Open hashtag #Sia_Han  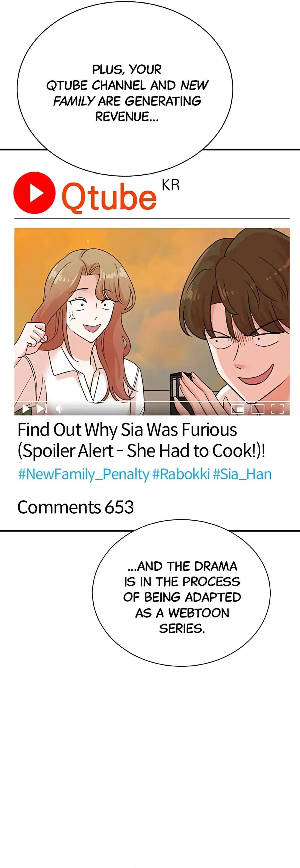(242, 474)
